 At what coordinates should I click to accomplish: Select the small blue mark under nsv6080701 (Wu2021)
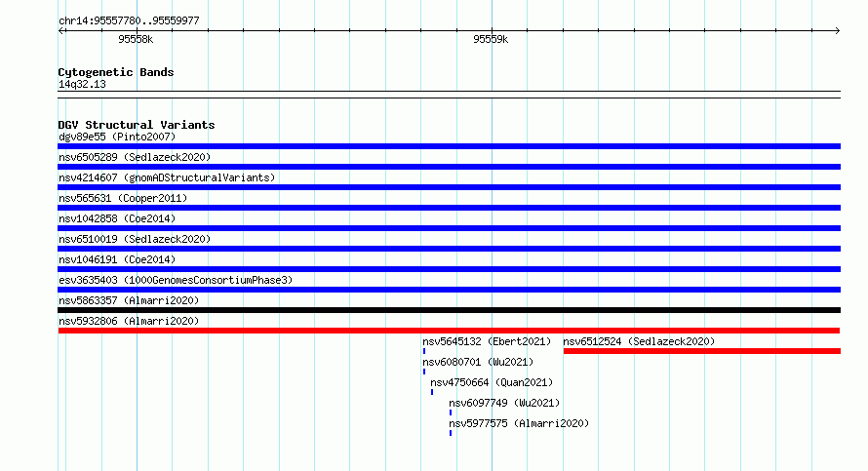pos(424,372)
